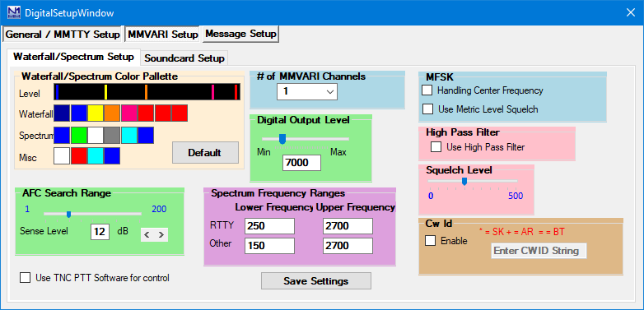
Task: Switch to the MMVARI Setup tab
Action: [x=162, y=35]
